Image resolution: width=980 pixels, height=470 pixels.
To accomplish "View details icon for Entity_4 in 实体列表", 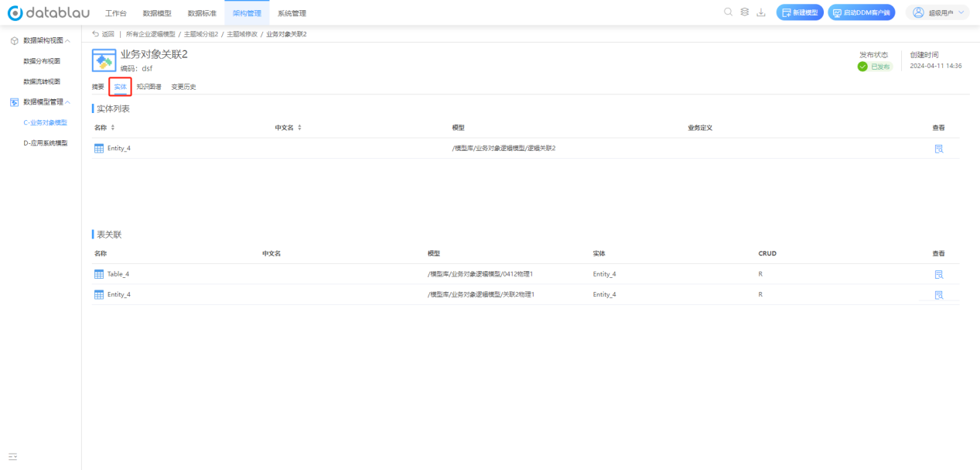I will click(x=939, y=149).
